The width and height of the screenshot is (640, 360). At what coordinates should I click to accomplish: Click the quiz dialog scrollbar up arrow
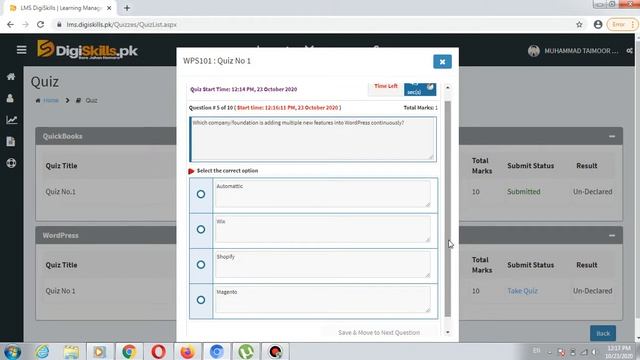point(448,87)
